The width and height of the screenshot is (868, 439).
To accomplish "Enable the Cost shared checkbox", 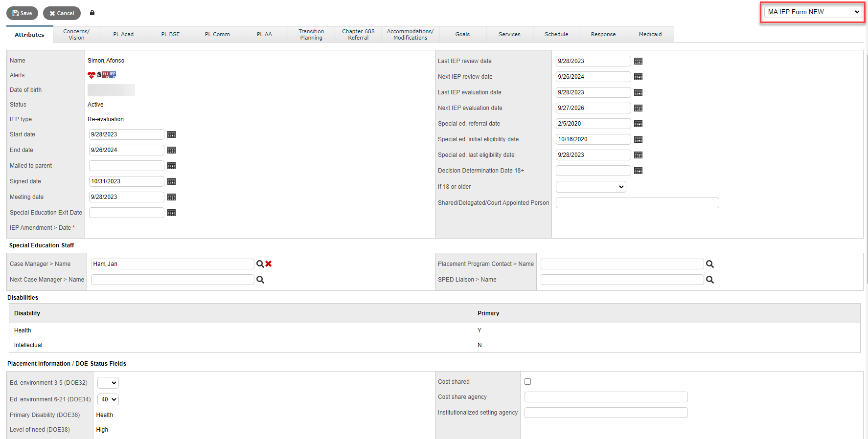I will tap(527, 382).
